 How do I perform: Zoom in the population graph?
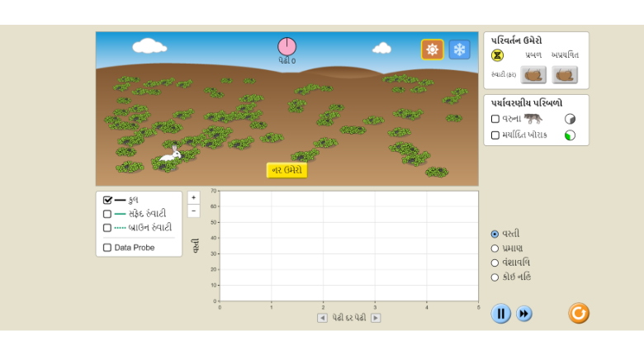click(193, 197)
